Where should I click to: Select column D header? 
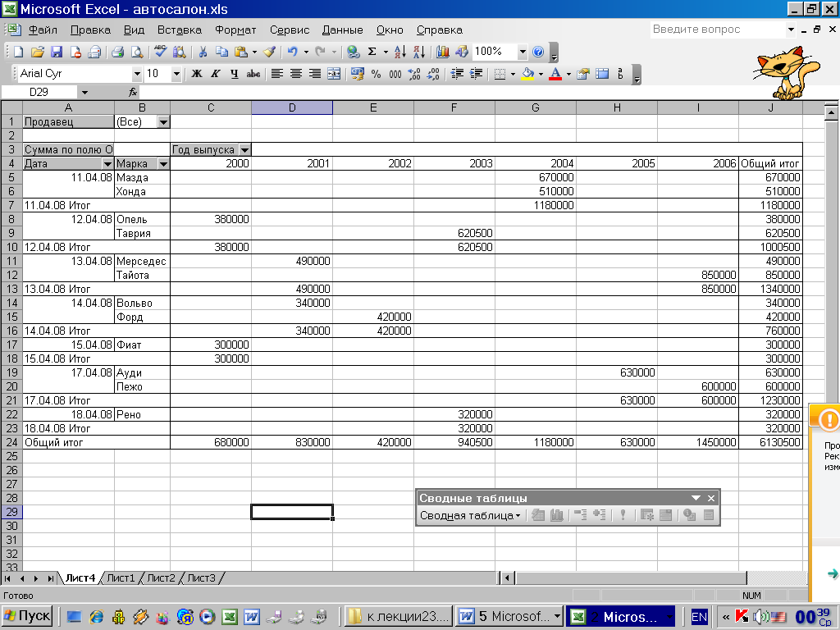pyautogui.click(x=292, y=107)
